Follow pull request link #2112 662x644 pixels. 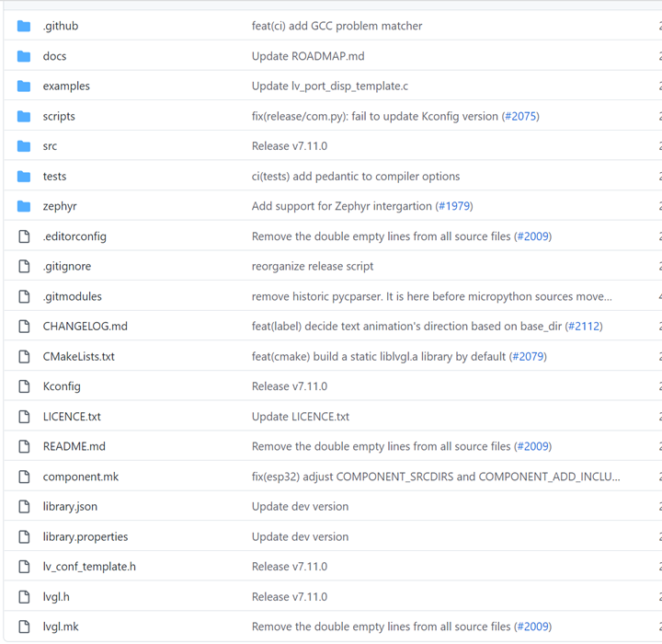584,327
